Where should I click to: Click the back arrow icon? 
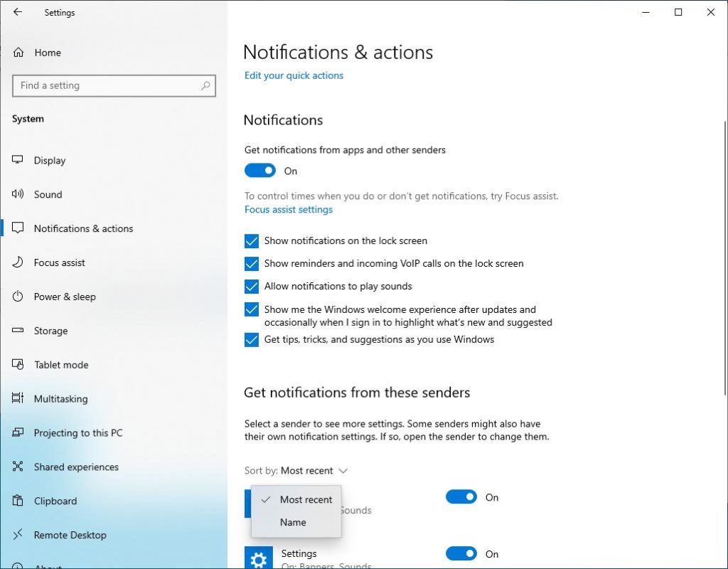click(18, 11)
